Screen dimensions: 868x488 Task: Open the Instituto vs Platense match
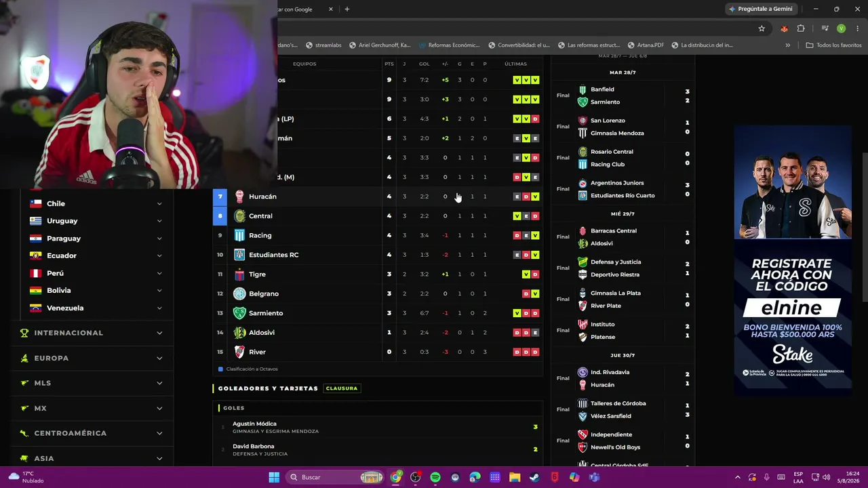coord(623,331)
